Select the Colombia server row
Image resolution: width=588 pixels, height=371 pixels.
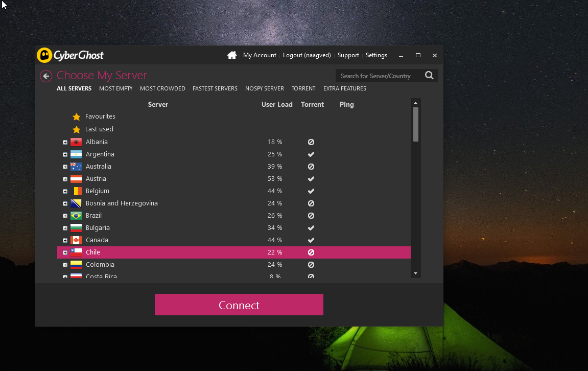(x=233, y=265)
